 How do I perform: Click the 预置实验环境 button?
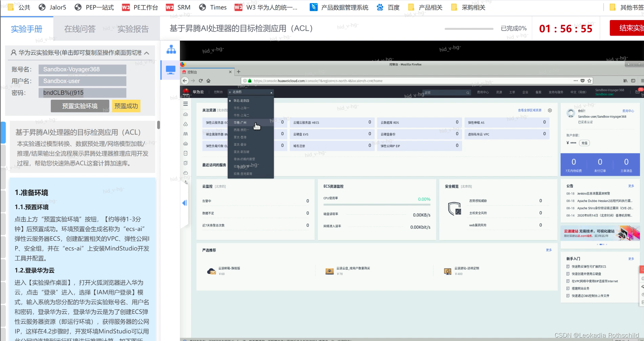point(80,106)
